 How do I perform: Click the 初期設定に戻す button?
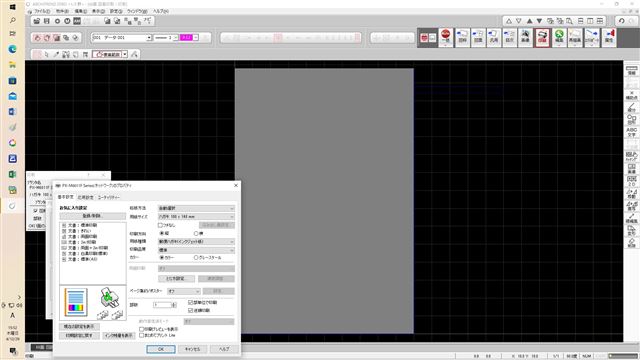79,336
